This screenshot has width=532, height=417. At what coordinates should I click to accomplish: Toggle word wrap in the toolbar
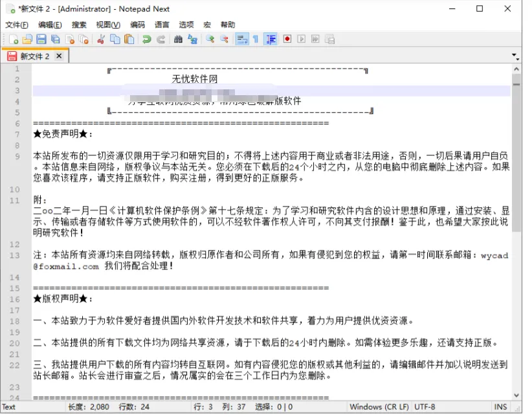[x=242, y=39]
